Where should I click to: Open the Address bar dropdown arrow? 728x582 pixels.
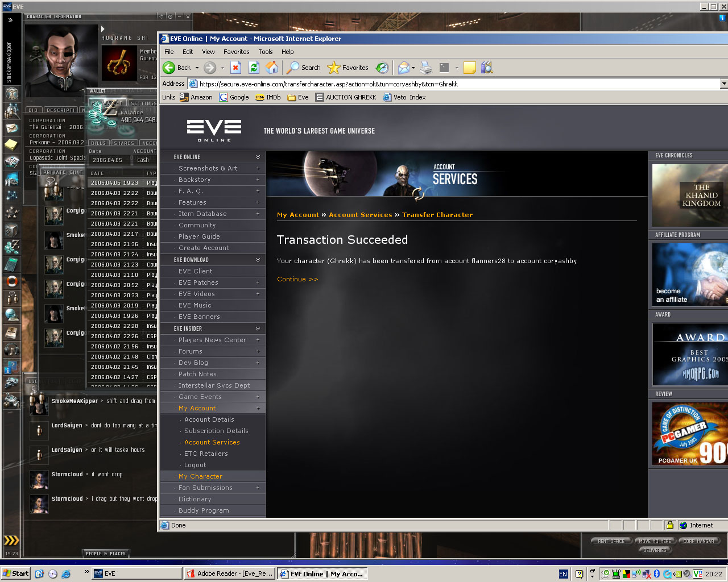pos(723,84)
